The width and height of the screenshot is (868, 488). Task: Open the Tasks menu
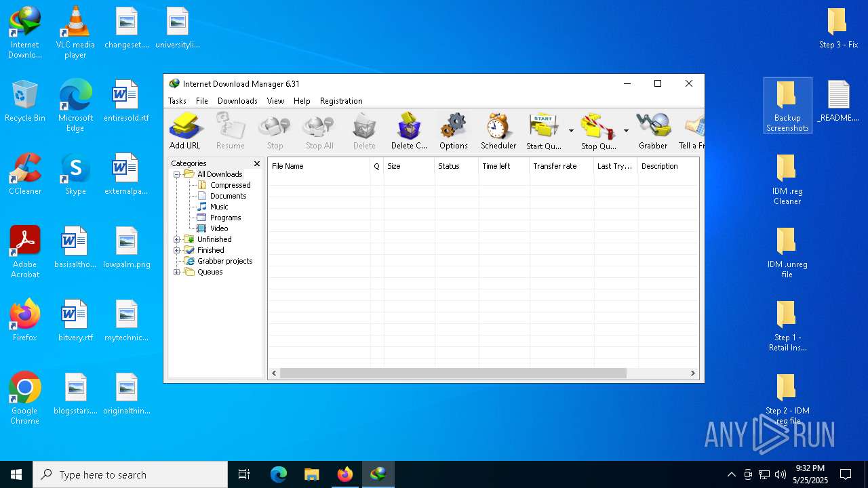click(177, 101)
